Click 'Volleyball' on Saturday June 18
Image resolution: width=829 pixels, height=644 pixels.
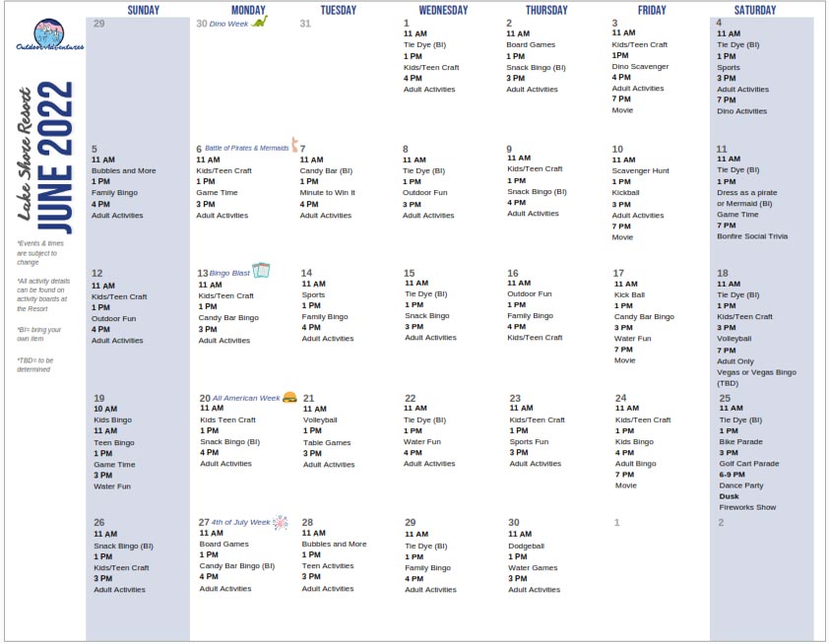733,339
